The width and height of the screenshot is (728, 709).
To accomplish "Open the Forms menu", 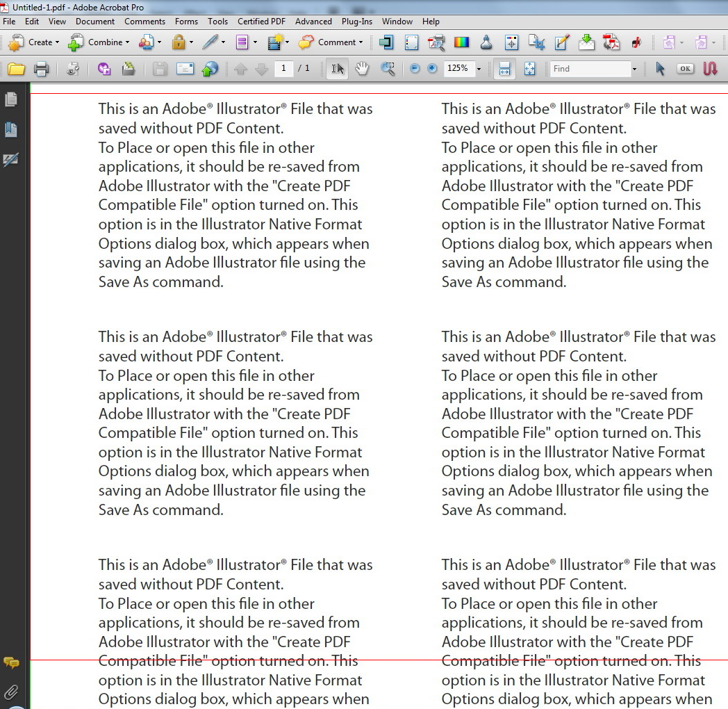I will (187, 22).
